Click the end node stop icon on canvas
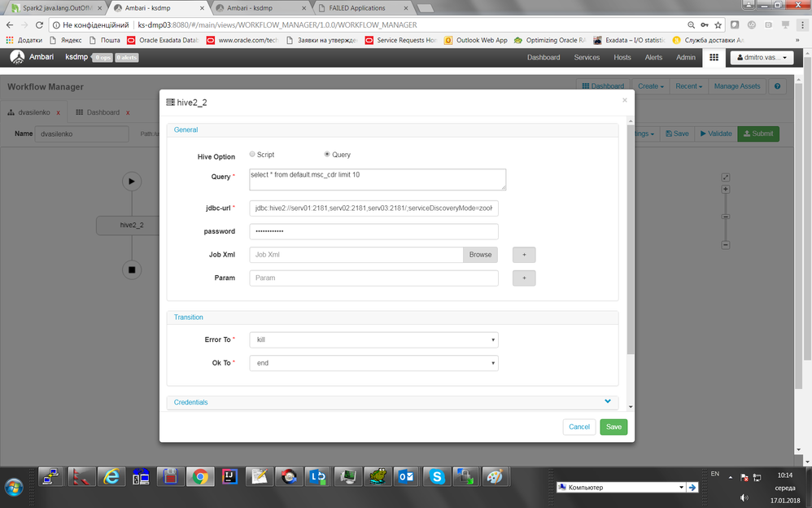The image size is (812, 508). point(132,269)
